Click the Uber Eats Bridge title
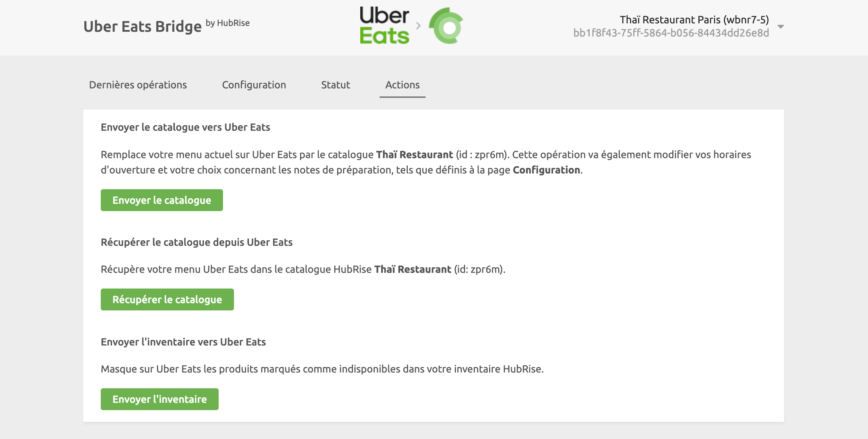 tap(142, 27)
